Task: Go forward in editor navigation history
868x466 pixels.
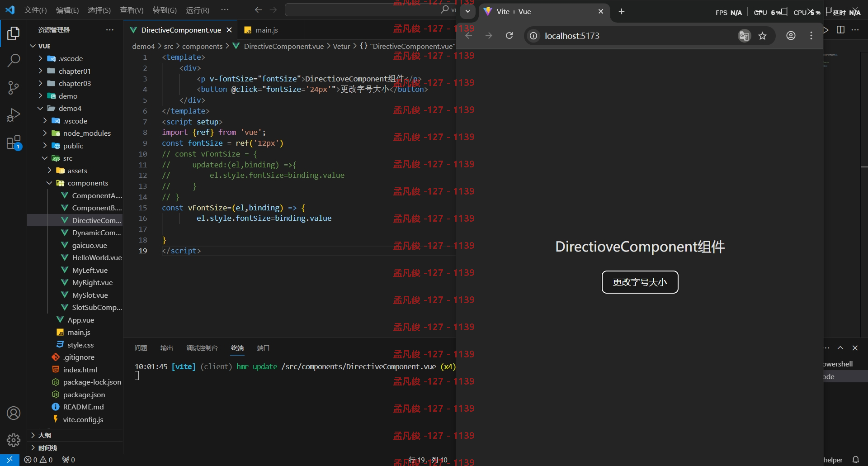Action: (x=273, y=10)
